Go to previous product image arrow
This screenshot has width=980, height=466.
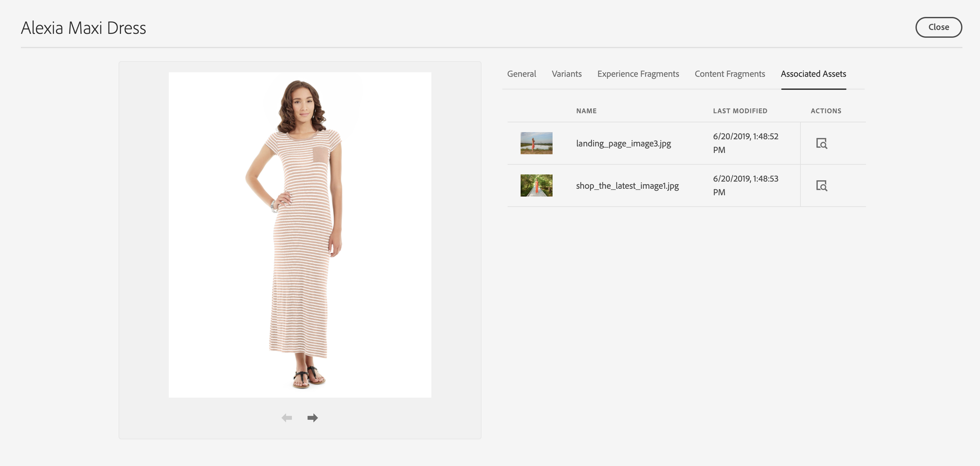pyautogui.click(x=286, y=418)
